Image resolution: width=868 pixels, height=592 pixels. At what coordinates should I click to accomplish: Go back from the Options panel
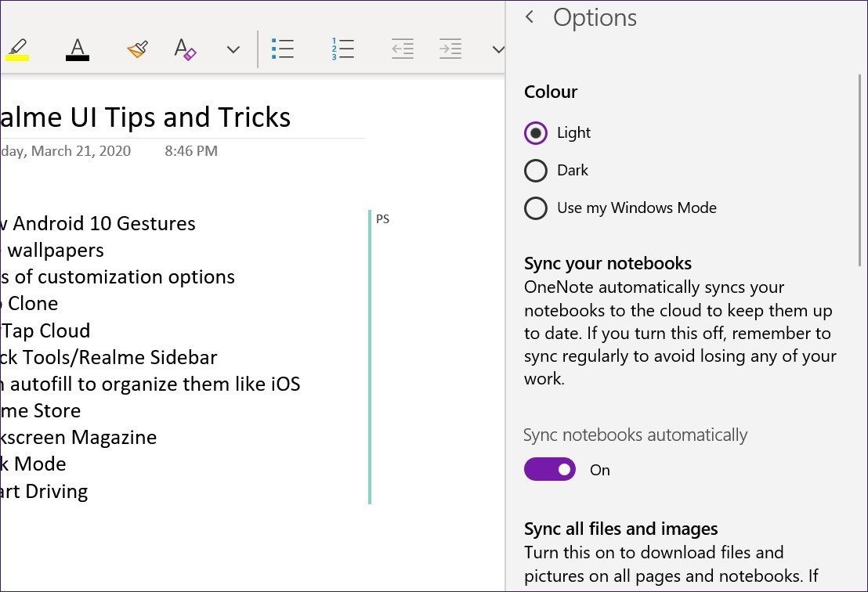530,17
